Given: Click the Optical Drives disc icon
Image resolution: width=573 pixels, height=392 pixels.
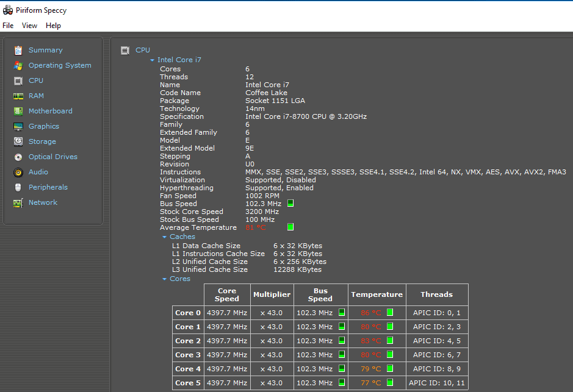Looking at the screenshot, I should click(x=18, y=157).
